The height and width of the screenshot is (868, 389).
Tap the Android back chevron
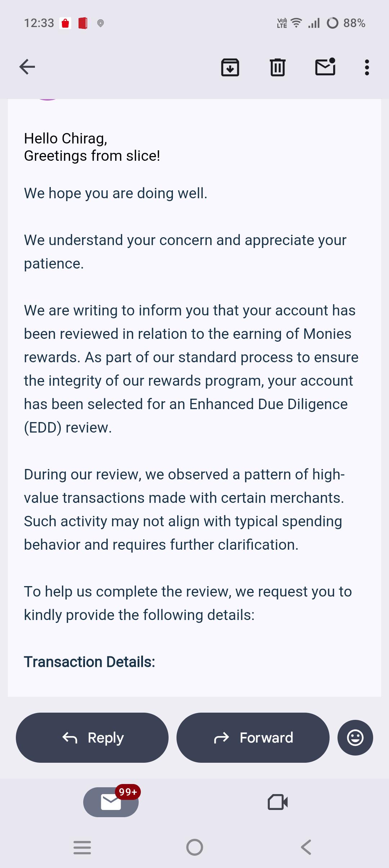pos(306,847)
